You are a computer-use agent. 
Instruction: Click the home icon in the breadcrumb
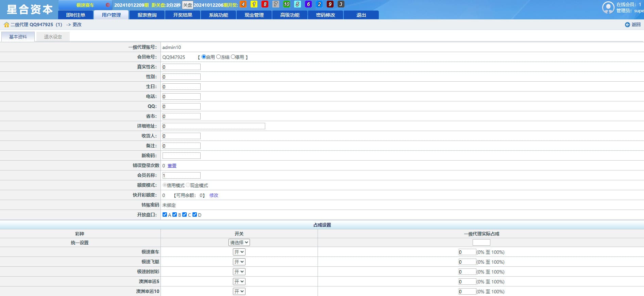pyautogui.click(x=6, y=24)
